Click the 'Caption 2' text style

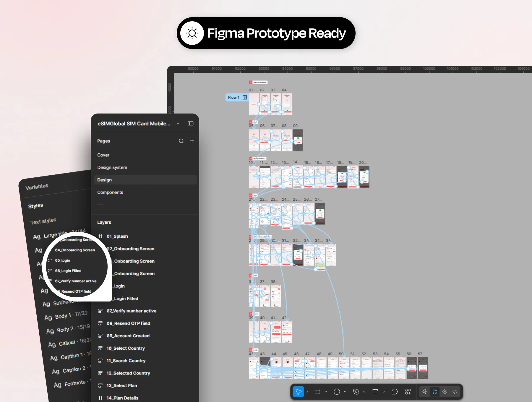tap(74, 369)
